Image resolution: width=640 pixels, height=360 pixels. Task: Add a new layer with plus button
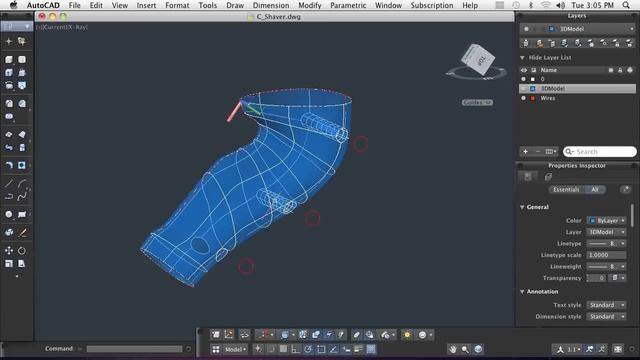(x=525, y=151)
